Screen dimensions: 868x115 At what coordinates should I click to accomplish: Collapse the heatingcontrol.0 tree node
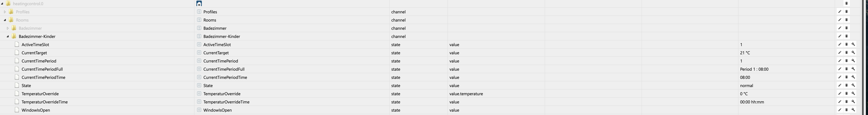(2, 4)
